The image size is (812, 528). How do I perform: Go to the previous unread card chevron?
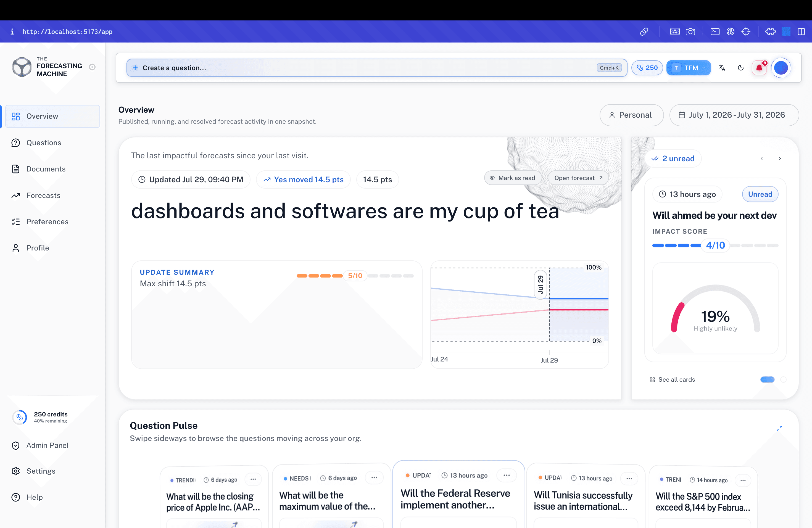(762, 159)
